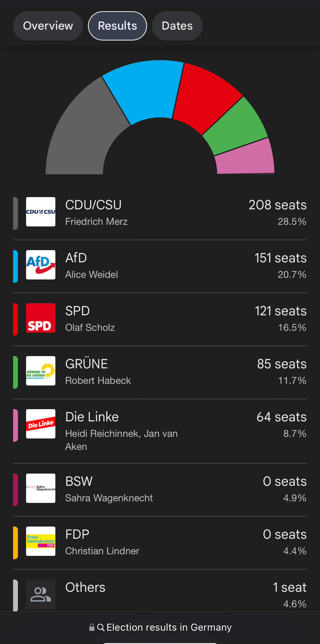Open the Dates tab
320x644 pixels.
177,26
